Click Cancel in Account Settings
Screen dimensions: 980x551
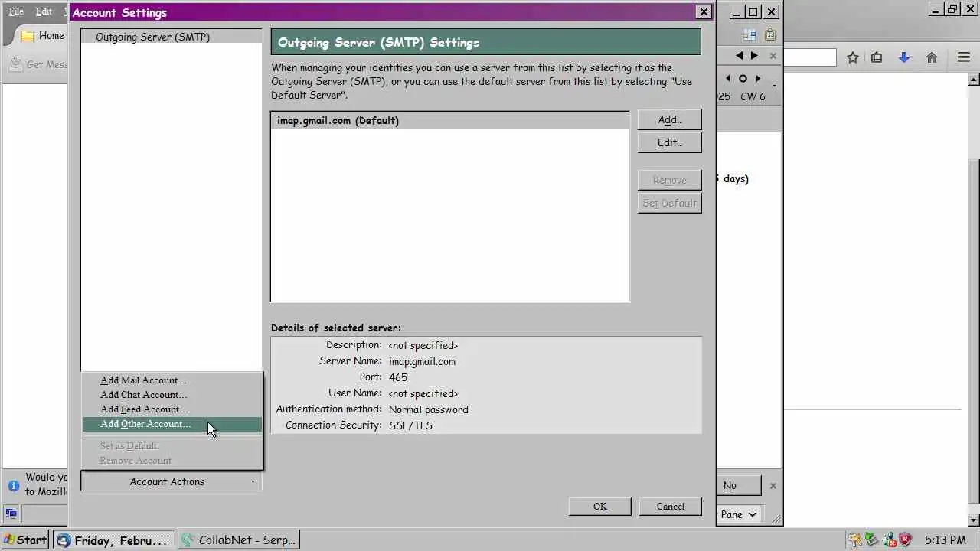coord(670,507)
